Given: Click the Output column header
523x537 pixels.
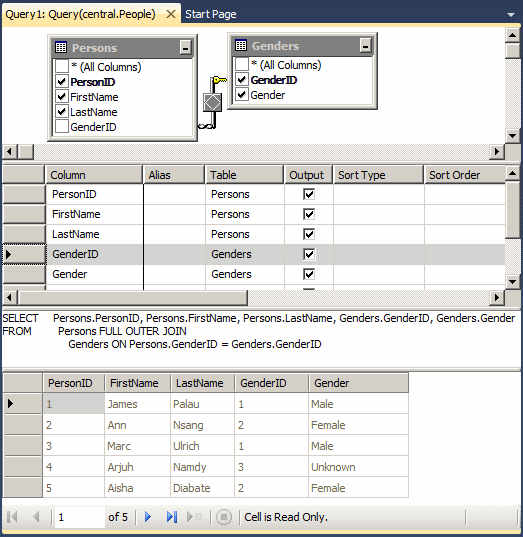Looking at the screenshot, I should [309, 175].
